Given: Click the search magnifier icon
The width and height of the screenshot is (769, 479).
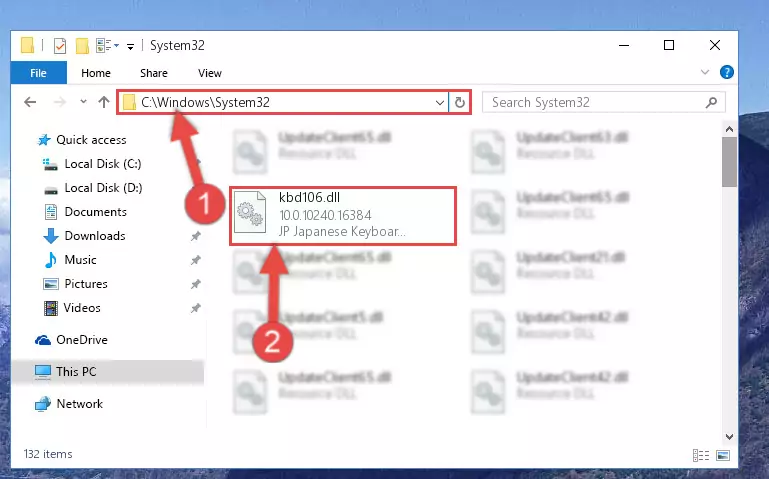Looking at the screenshot, I should (711, 102).
